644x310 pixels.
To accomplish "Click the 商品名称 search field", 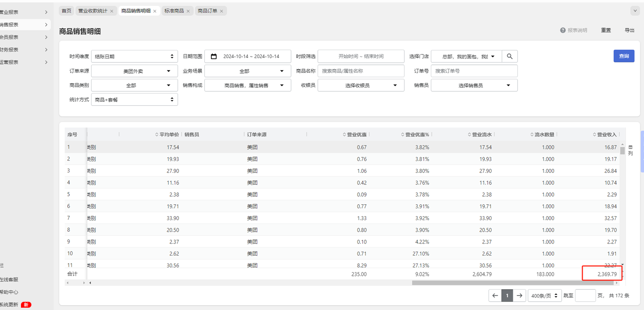I will [361, 71].
